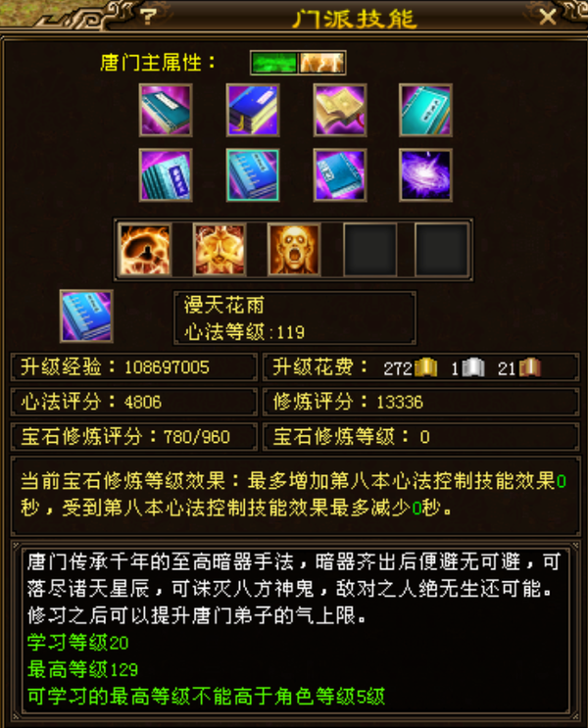The height and width of the screenshot is (728, 588).
Task: Click the golden praying figure skill icon
Action: [220, 250]
